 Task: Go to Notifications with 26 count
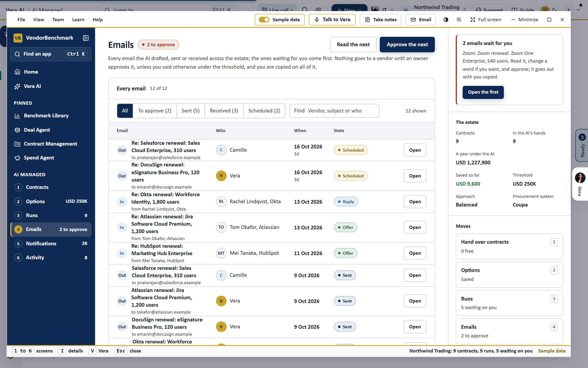pos(51,243)
